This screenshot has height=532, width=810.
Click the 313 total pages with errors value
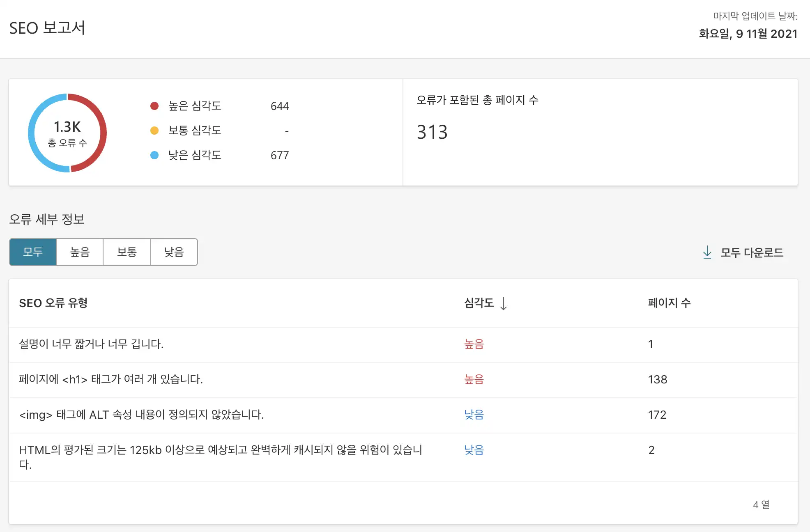point(432,132)
